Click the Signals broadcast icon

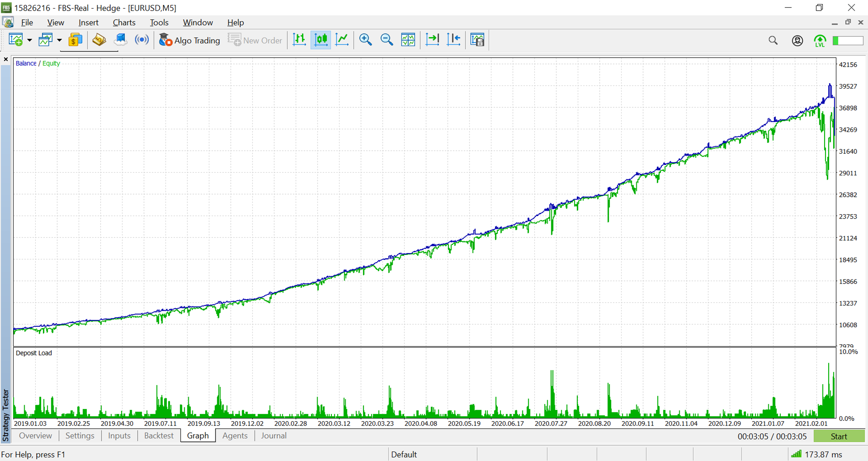tap(142, 40)
